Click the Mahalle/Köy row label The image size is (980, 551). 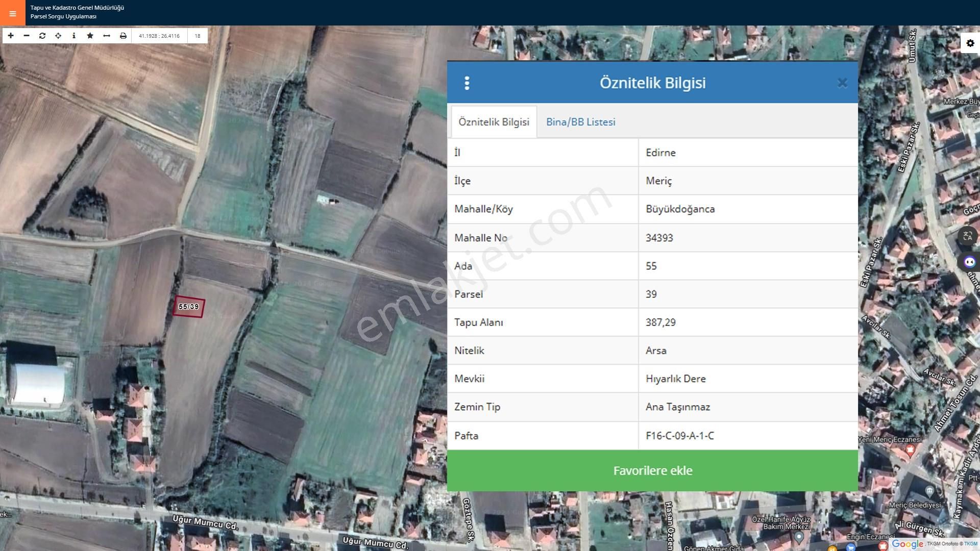coord(483,209)
